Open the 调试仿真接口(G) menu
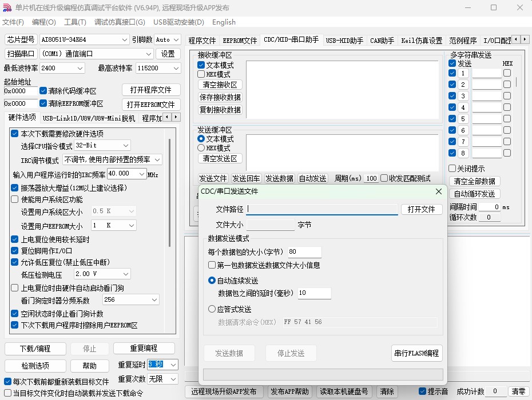Viewport: 532px width, 400px height. [x=120, y=22]
